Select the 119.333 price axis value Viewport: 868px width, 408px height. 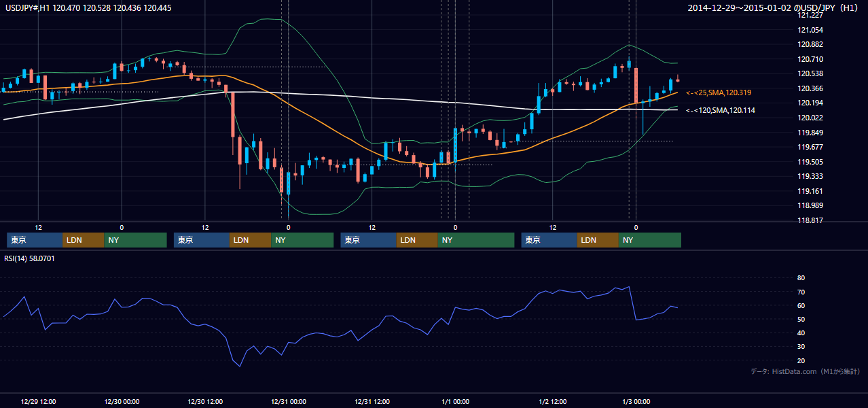pos(810,176)
